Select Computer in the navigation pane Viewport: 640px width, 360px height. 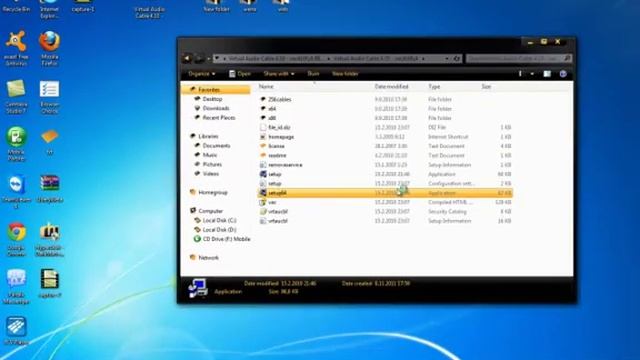[x=211, y=211]
